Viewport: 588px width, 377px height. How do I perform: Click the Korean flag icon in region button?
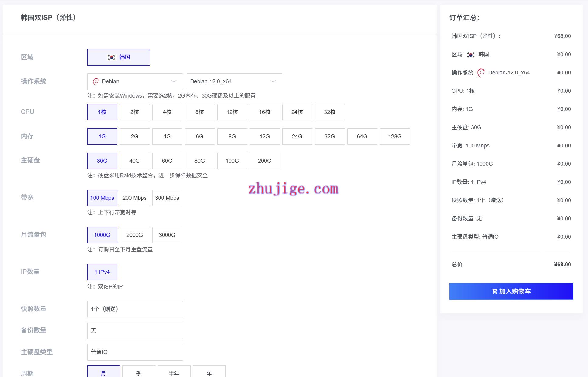(112, 57)
